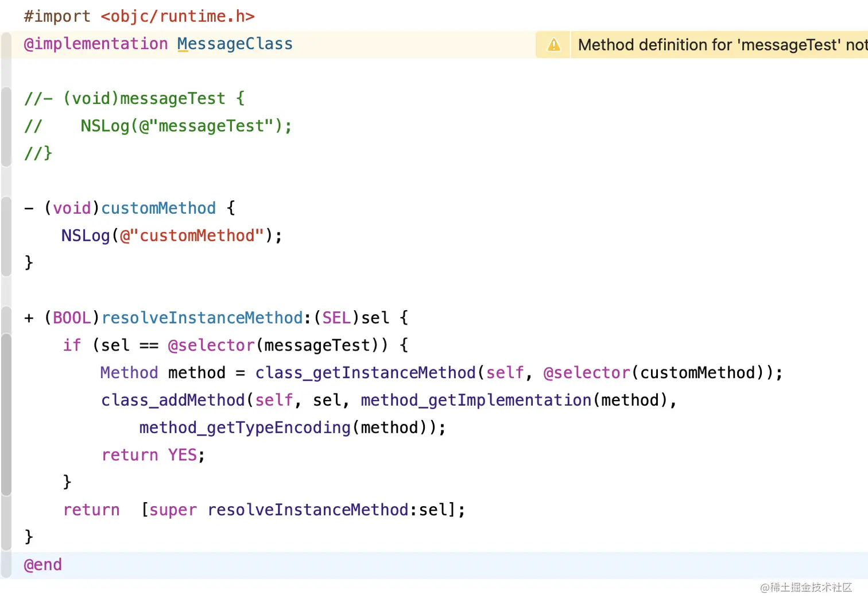Click the commented "//- (void)messageTest {" line
The height and width of the screenshot is (609, 868).
(x=134, y=98)
